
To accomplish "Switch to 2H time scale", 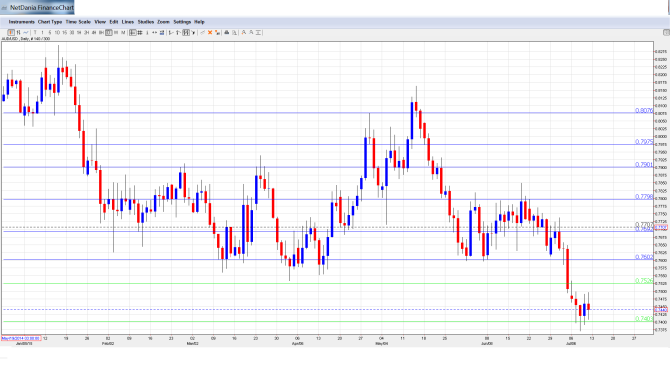I will 86,32.
